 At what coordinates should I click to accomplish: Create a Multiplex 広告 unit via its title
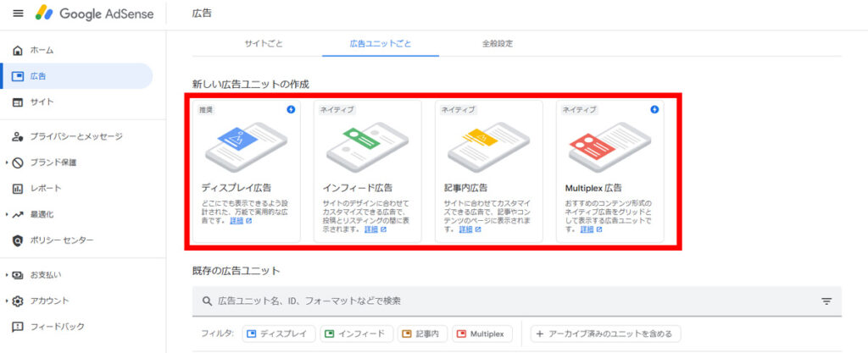click(x=594, y=188)
